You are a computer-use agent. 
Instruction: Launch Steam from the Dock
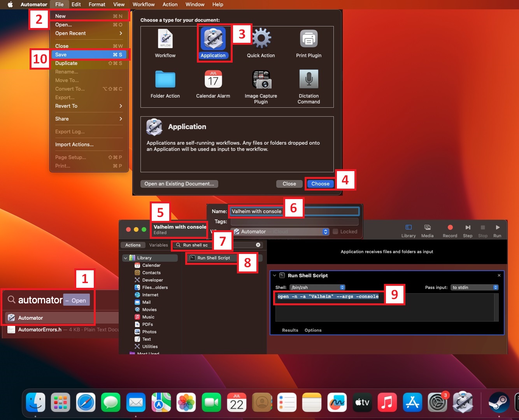pos(499,402)
